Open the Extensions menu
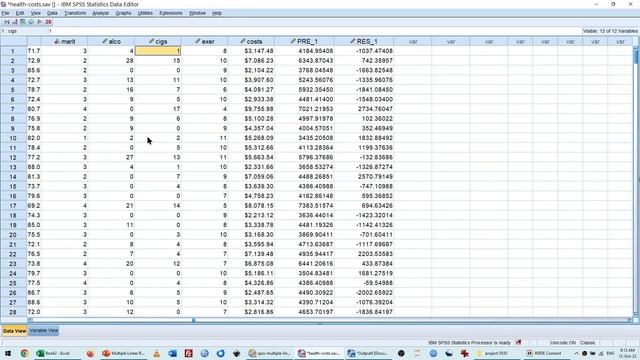The image size is (640, 360). [x=171, y=13]
